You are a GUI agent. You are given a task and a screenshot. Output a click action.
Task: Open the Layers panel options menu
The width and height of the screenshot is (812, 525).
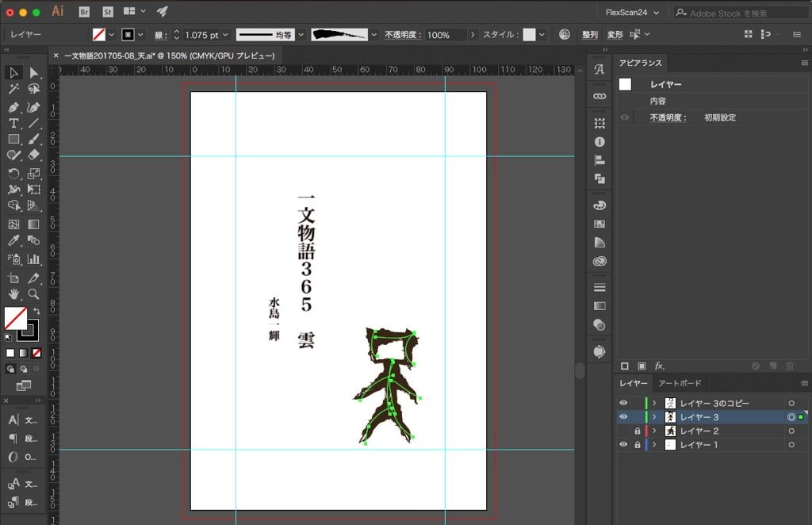804,383
